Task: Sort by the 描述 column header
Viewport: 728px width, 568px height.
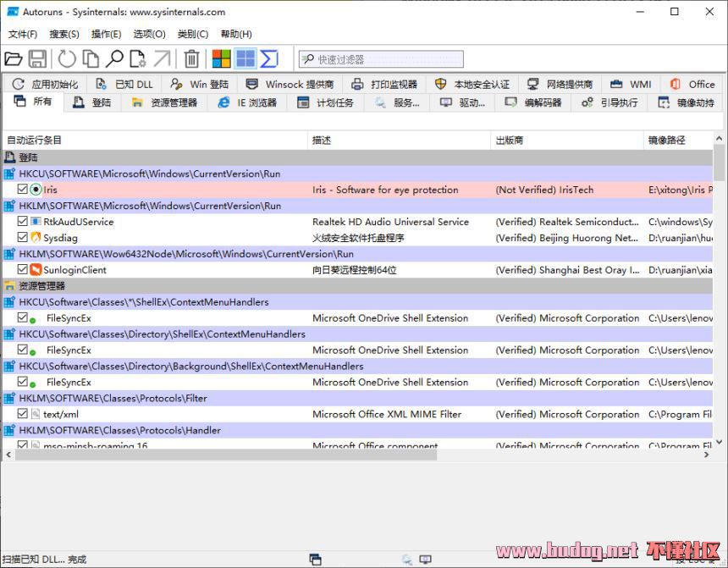Action: pyautogui.click(x=322, y=140)
